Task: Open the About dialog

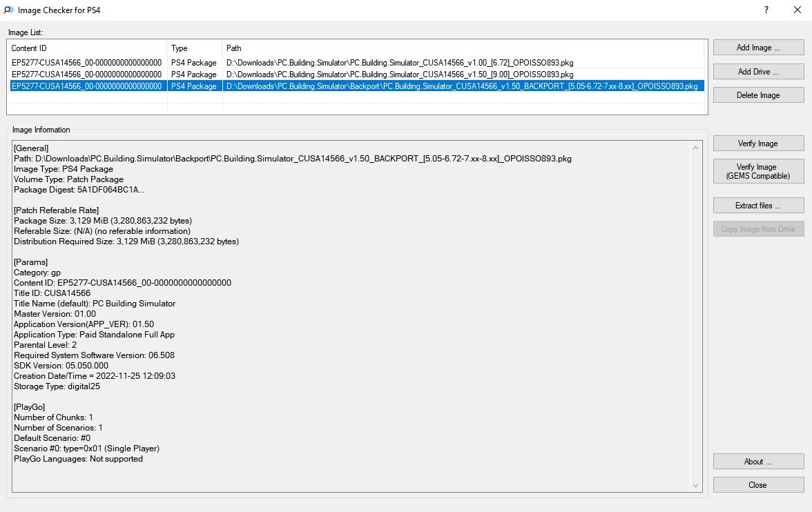Action: tap(758, 461)
